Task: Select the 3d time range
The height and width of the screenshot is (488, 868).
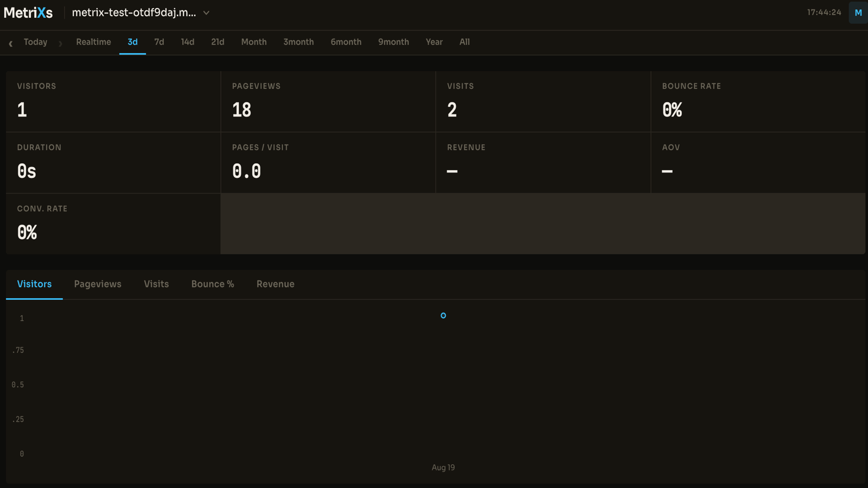Action: 132,42
